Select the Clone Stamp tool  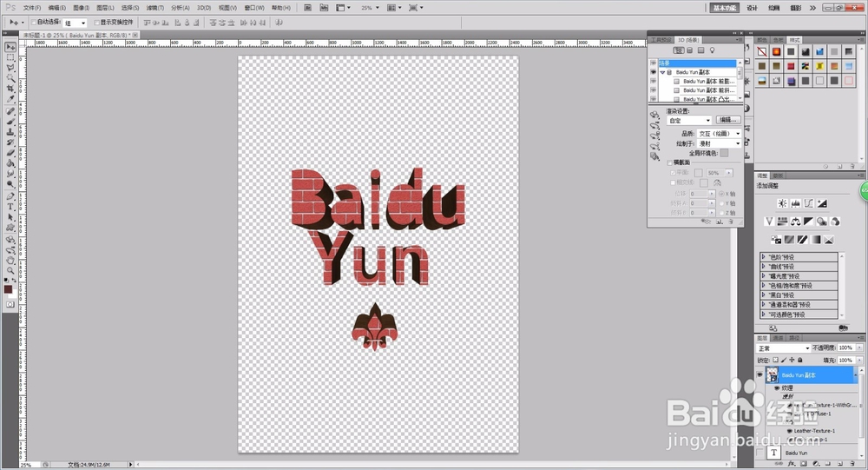coord(10,132)
